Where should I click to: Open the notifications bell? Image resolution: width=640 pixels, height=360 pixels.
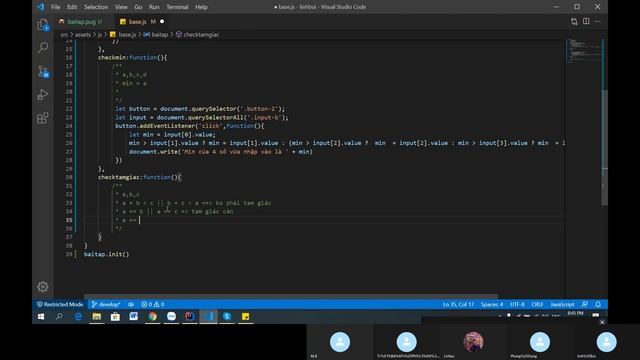[x=598, y=304]
